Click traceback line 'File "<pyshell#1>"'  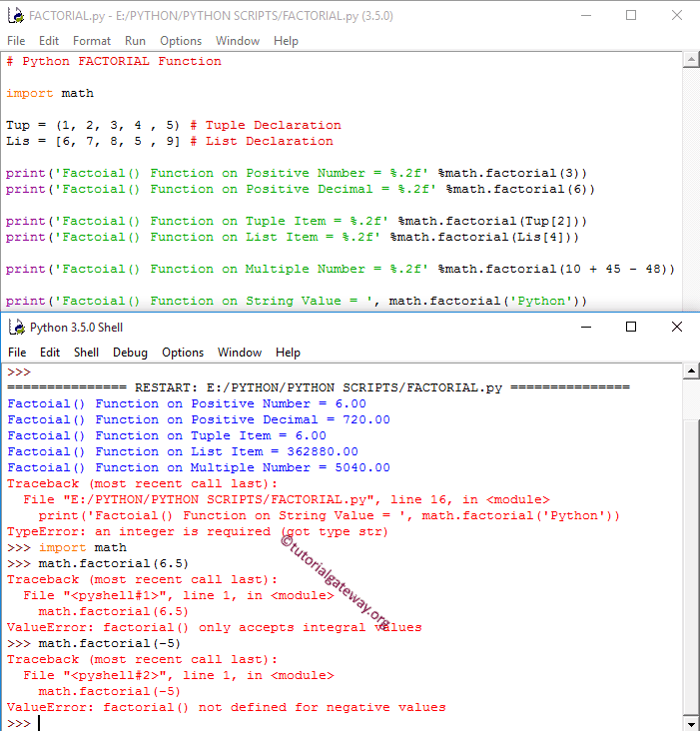179,595
